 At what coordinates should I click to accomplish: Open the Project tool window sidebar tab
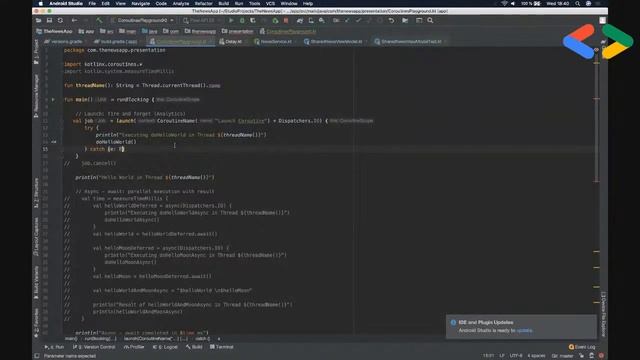click(36, 52)
